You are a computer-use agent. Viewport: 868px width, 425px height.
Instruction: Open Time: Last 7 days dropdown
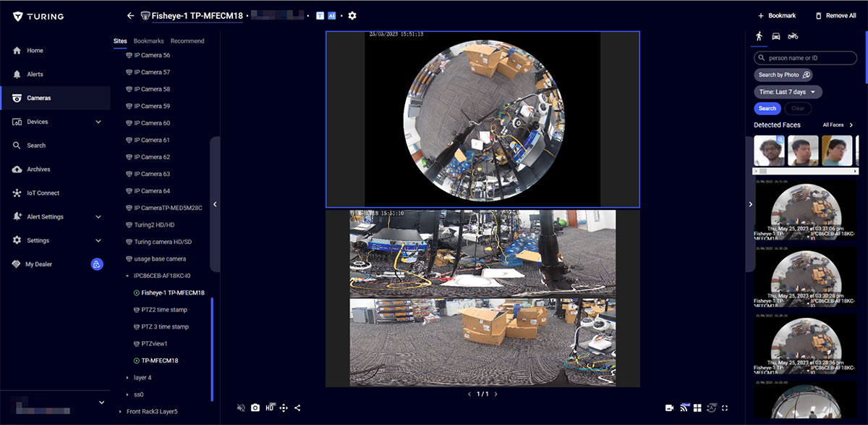point(788,92)
